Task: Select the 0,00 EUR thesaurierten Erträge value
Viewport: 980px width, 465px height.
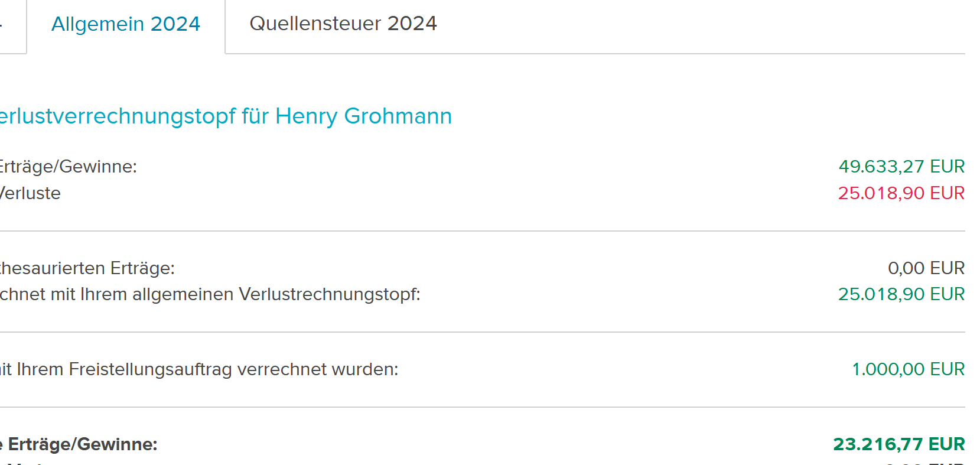Action: coord(926,268)
